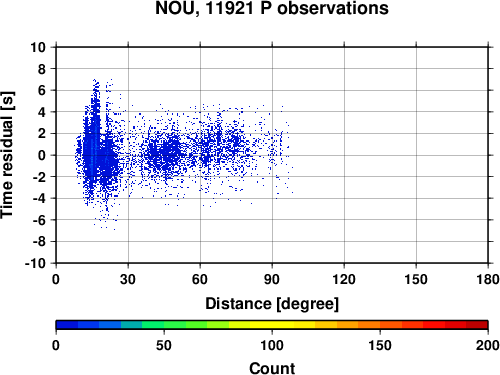
Task: Select the y-axis tick label "-2"
Action: click(39, 177)
